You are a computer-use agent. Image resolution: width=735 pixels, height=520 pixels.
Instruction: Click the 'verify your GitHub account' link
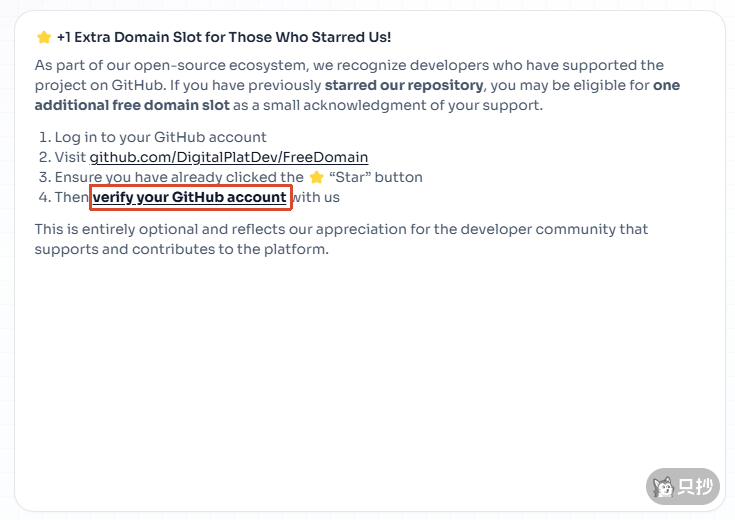[189, 197]
